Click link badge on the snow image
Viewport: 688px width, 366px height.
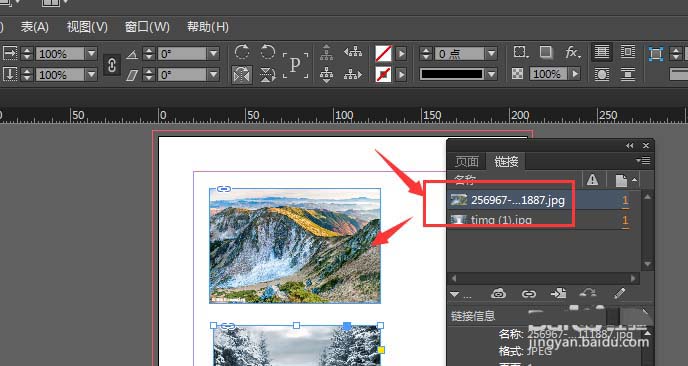[x=228, y=326]
